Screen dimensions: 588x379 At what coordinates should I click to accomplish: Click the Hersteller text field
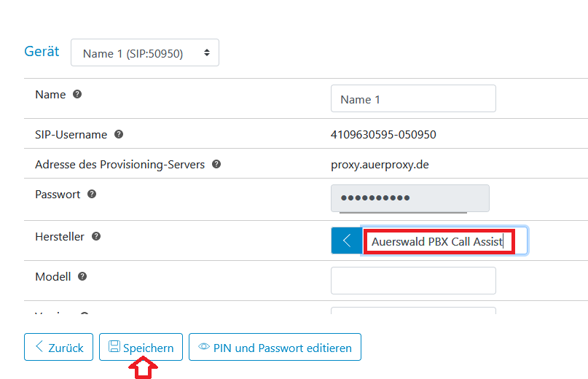pos(444,241)
